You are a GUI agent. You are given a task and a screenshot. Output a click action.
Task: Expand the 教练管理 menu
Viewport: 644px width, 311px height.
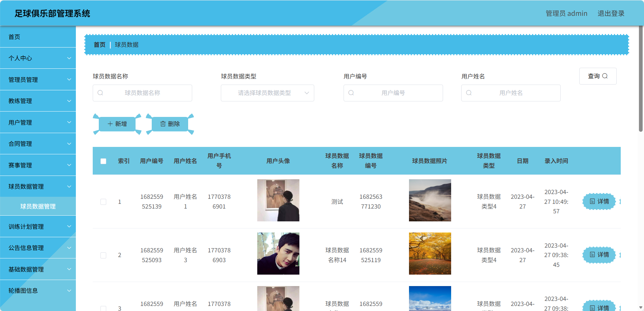point(38,101)
